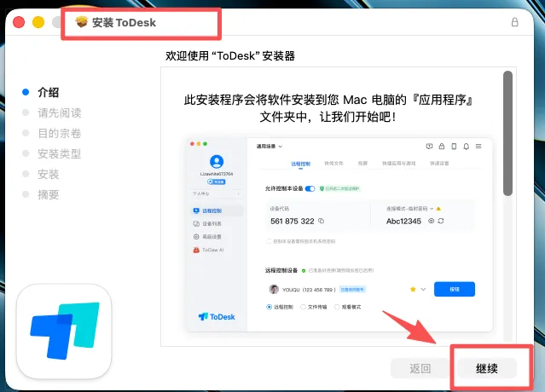Select the 安装 step in installer sidebar
This screenshot has height=392, width=545.
tap(49, 175)
